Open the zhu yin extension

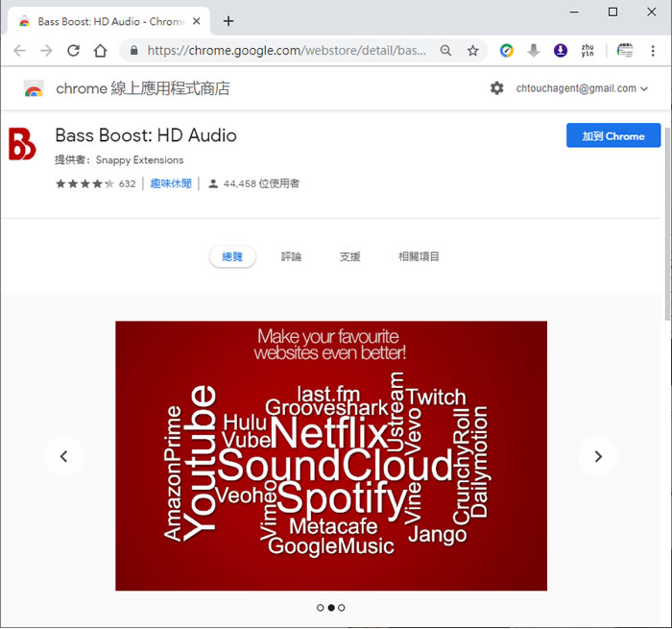[588, 51]
